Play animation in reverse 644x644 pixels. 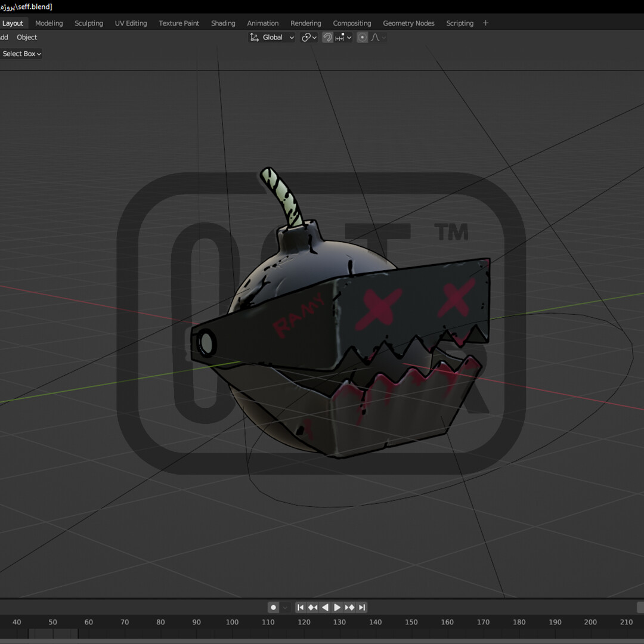(x=325, y=607)
